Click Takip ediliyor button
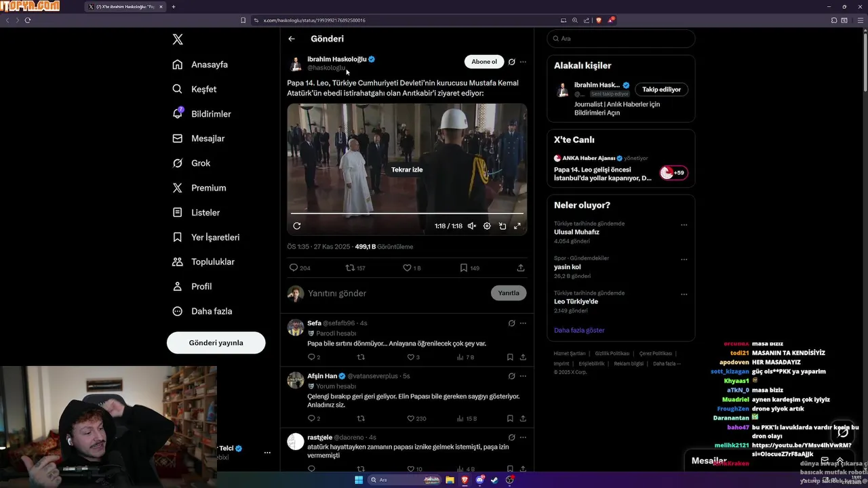The height and width of the screenshot is (488, 868). point(661,89)
